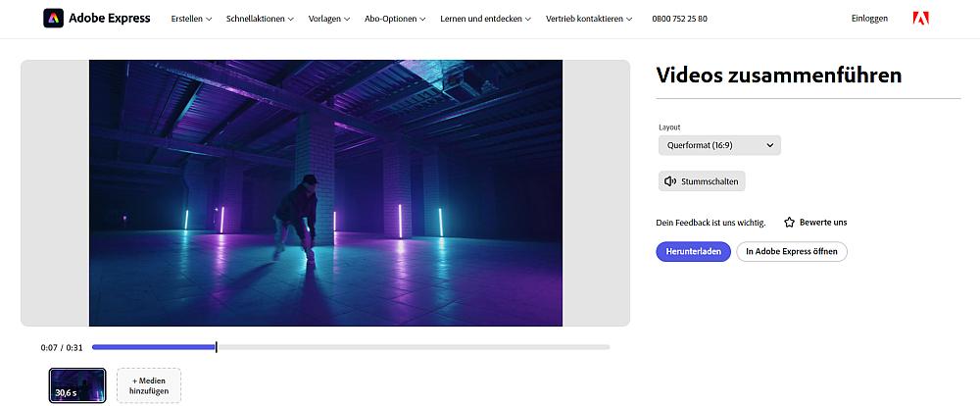Click the star icon beside Bewerte uns
The image size is (980, 406).
789,222
